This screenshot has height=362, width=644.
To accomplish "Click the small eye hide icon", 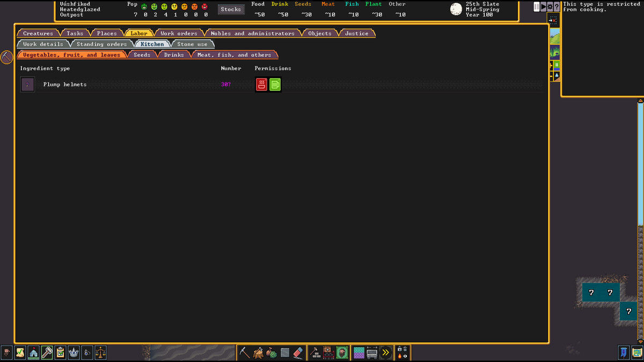I will pos(405,356).
